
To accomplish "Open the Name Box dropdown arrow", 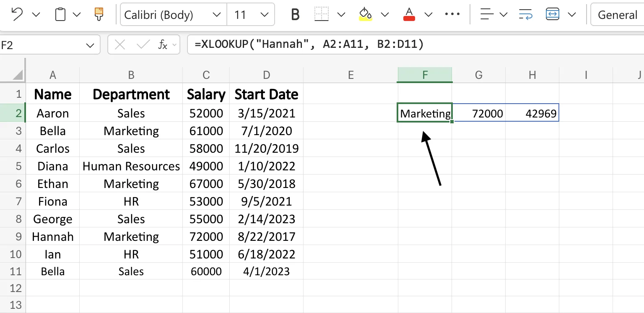I will click(x=90, y=45).
